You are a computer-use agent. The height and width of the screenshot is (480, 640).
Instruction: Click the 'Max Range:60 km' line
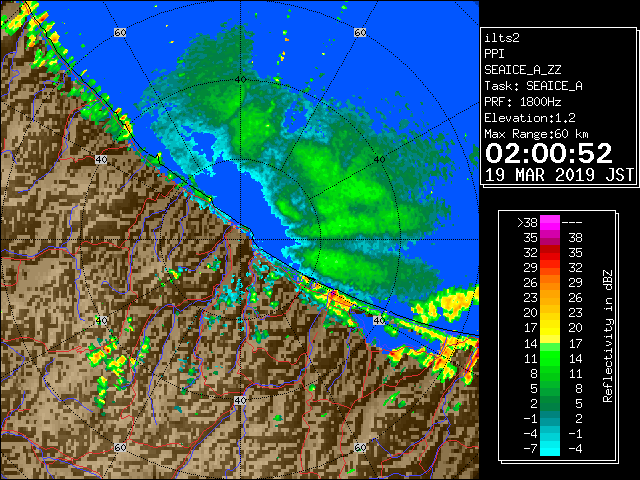coord(536,134)
